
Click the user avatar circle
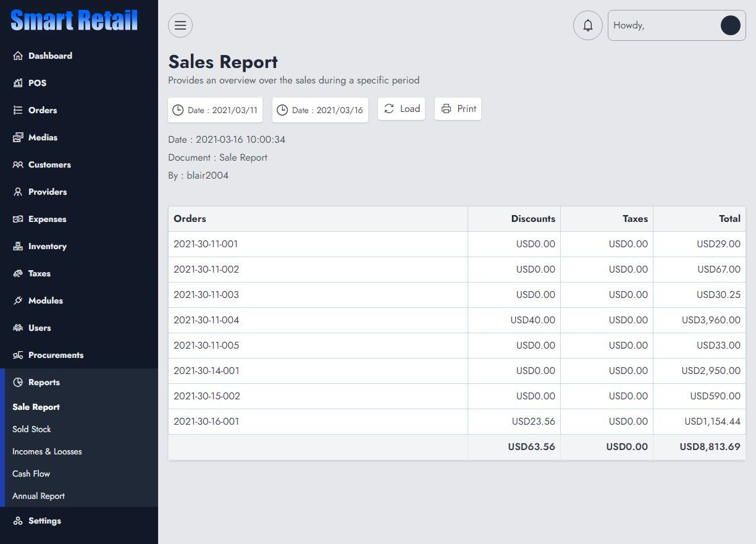(730, 25)
